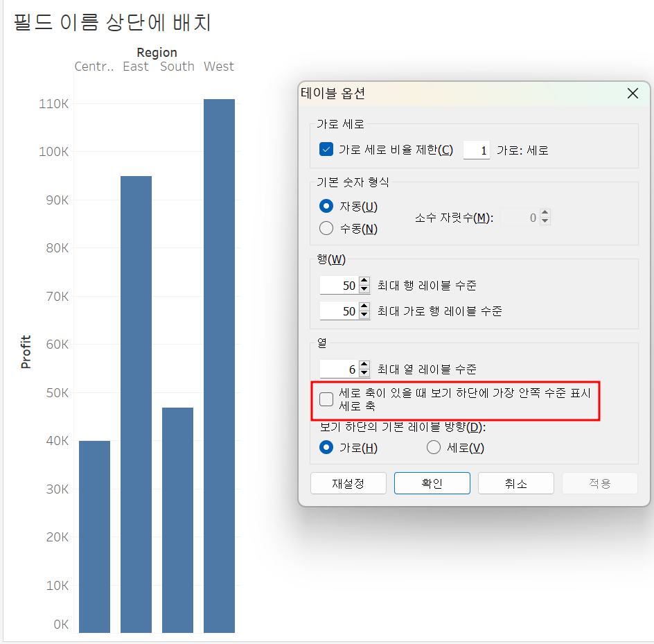Increase 소수 자릿수 with up arrow

click(545, 213)
